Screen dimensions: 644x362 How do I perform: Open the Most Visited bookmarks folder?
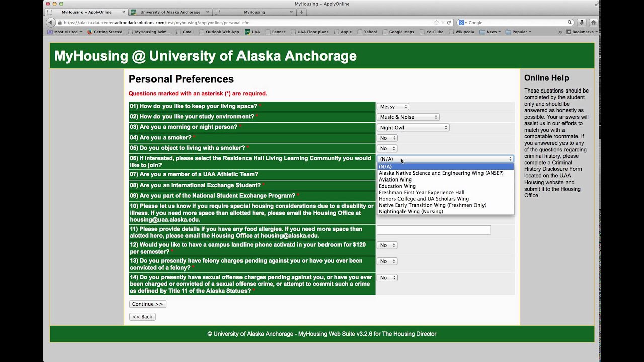[x=66, y=32]
